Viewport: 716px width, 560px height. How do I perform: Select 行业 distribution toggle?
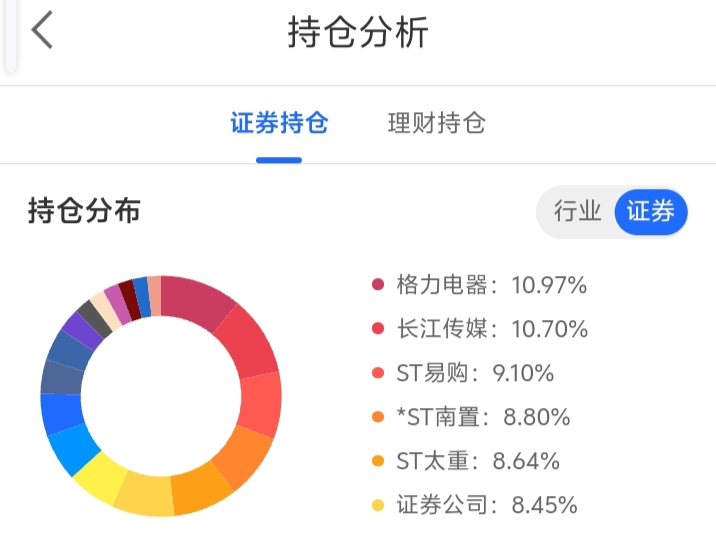pos(577,212)
